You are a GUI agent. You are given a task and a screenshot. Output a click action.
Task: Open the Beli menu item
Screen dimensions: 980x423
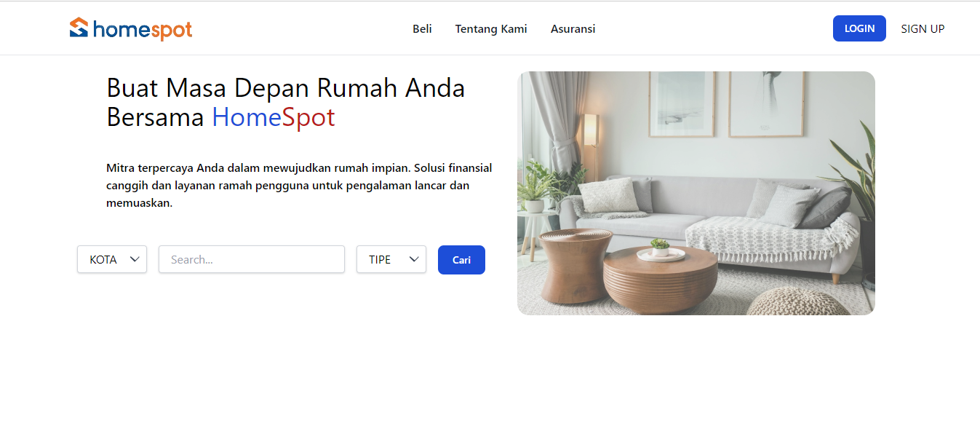[x=422, y=29]
